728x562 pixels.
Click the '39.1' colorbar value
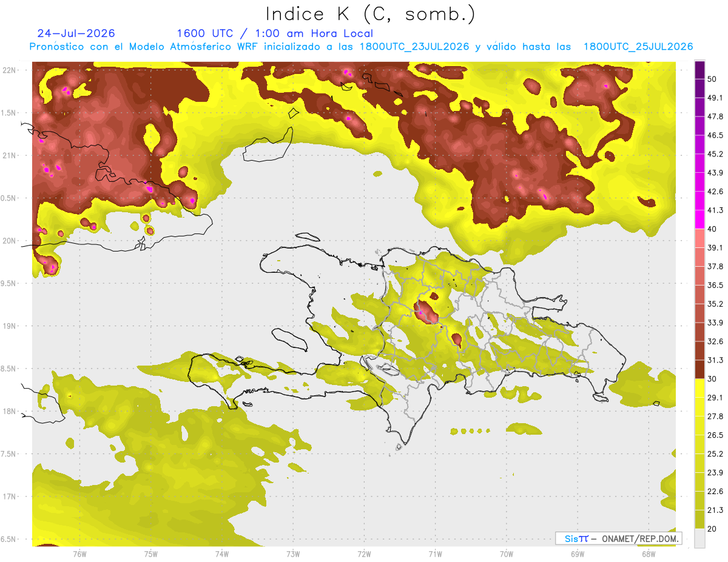pyautogui.click(x=715, y=247)
